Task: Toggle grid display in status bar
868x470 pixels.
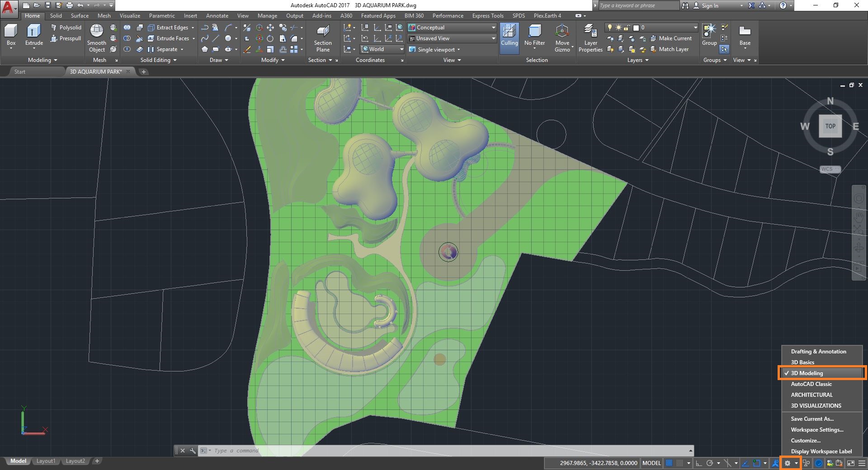Action: pos(669,463)
